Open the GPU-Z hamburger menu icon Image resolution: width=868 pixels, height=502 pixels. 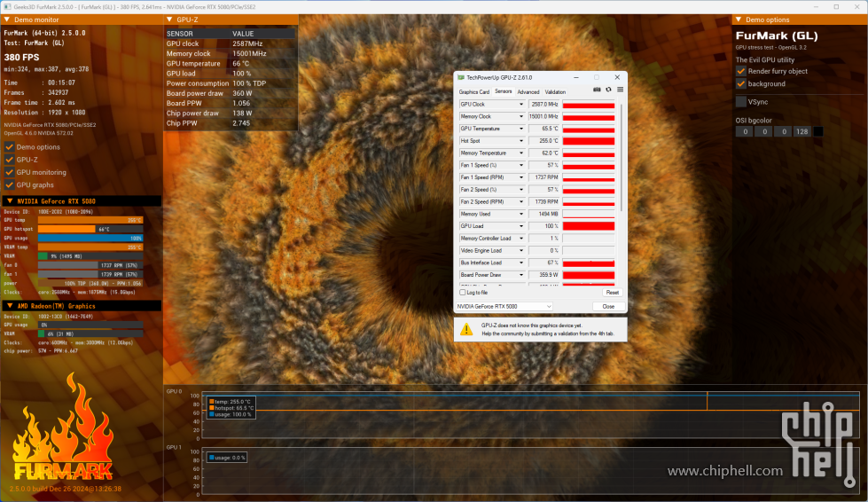coord(620,90)
